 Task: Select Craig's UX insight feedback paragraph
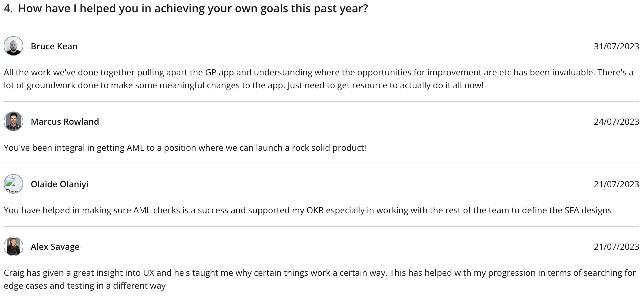tap(320, 279)
